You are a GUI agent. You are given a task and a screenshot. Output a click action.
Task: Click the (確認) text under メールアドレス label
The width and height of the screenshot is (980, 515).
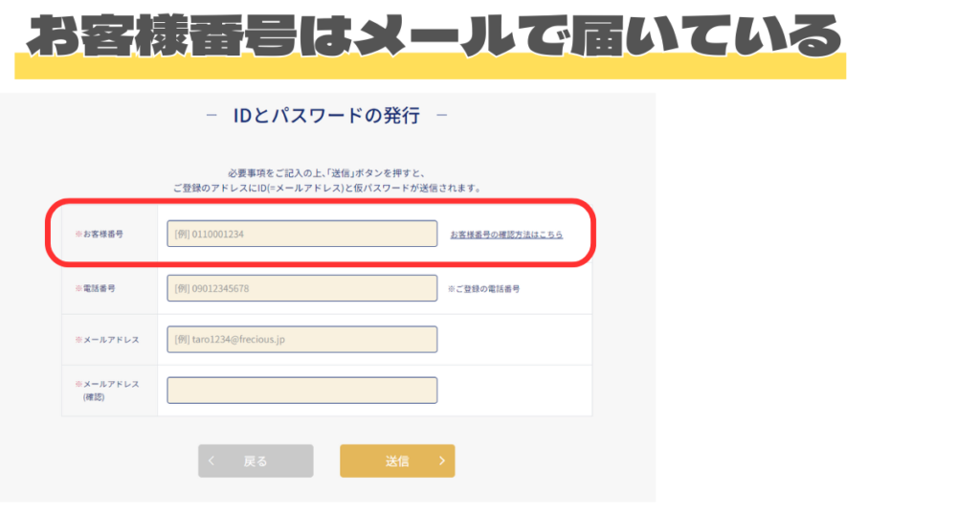click(94, 396)
